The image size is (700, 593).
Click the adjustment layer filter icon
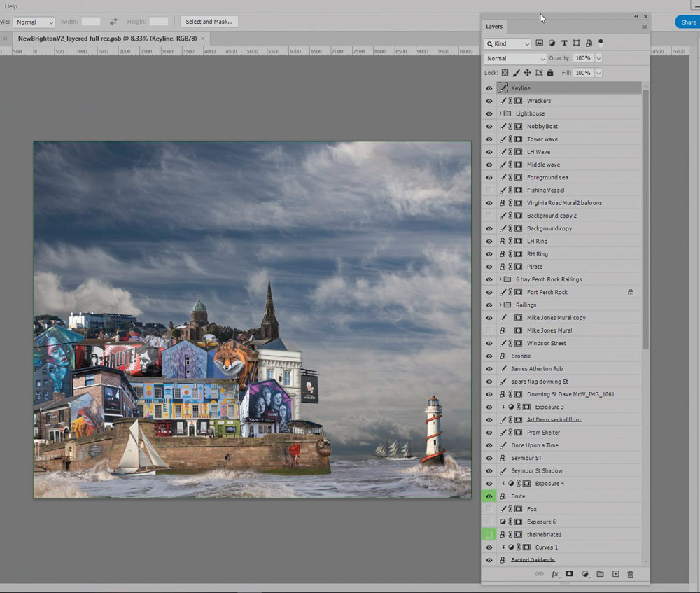[x=552, y=43]
